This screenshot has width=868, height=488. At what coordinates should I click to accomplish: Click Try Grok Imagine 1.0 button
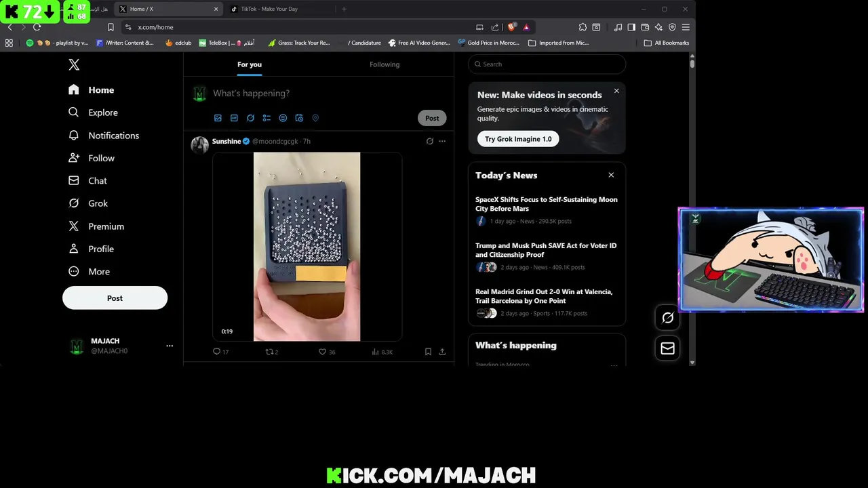click(518, 139)
